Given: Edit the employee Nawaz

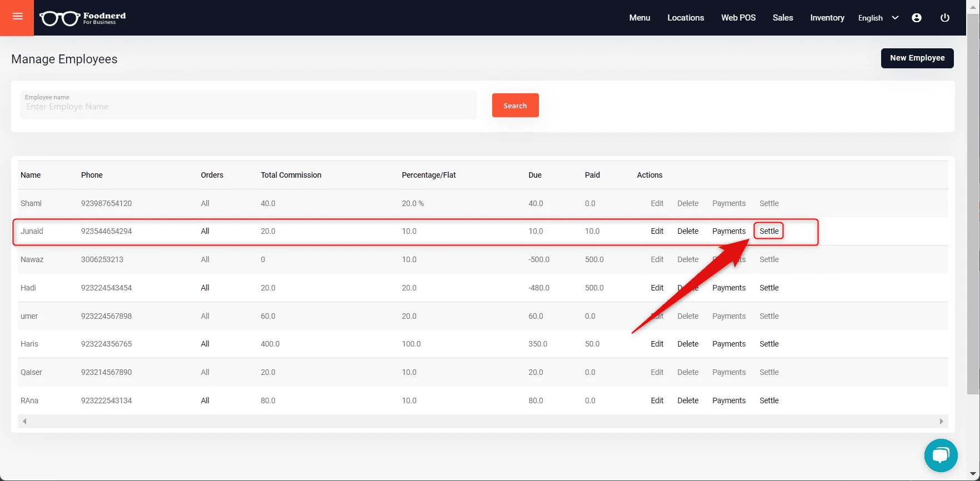Looking at the screenshot, I should tap(657, 259).
